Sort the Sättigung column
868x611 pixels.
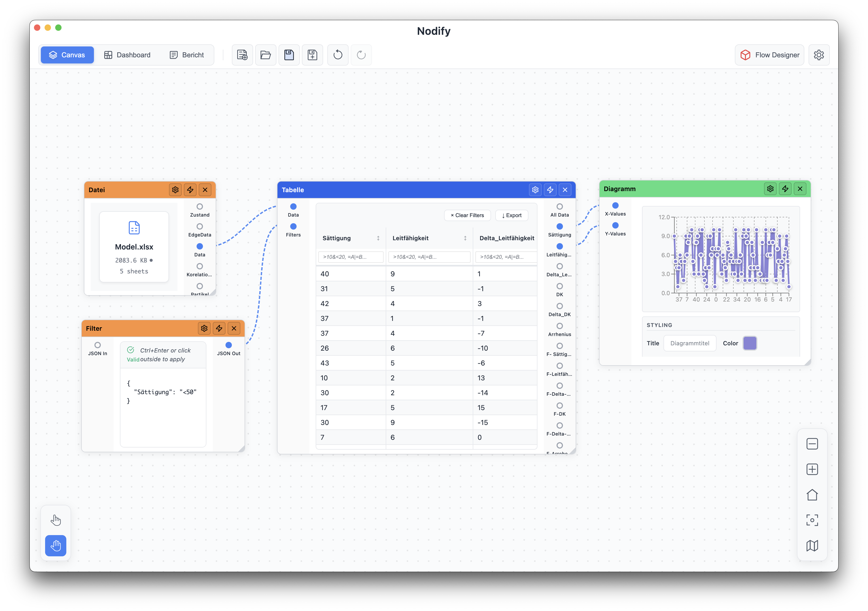(379, 238)
